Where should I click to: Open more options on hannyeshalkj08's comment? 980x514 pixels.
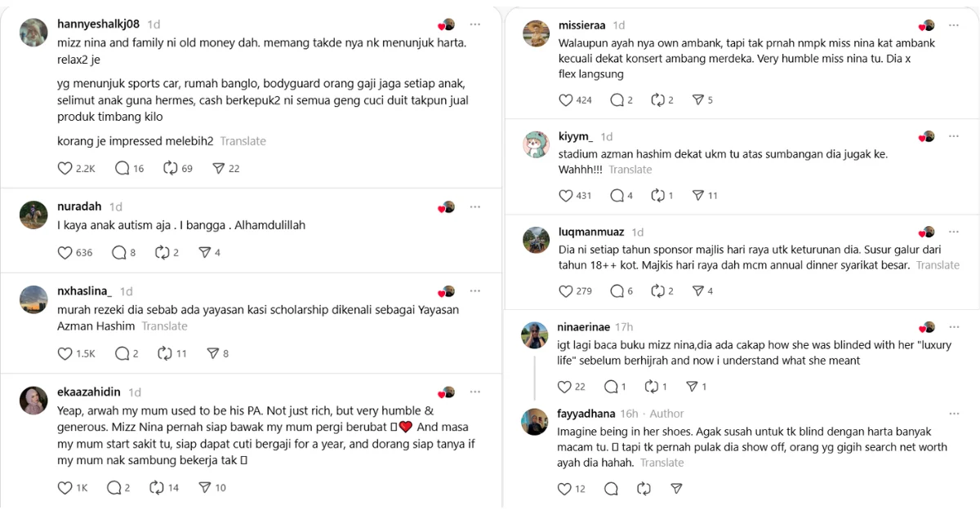(474, 24)
